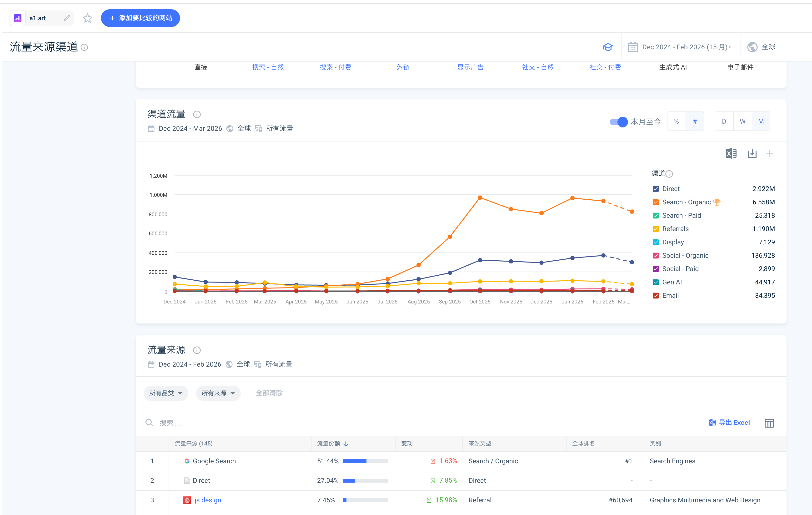Open the js.design referral link
812x515 pixels.
207,500
